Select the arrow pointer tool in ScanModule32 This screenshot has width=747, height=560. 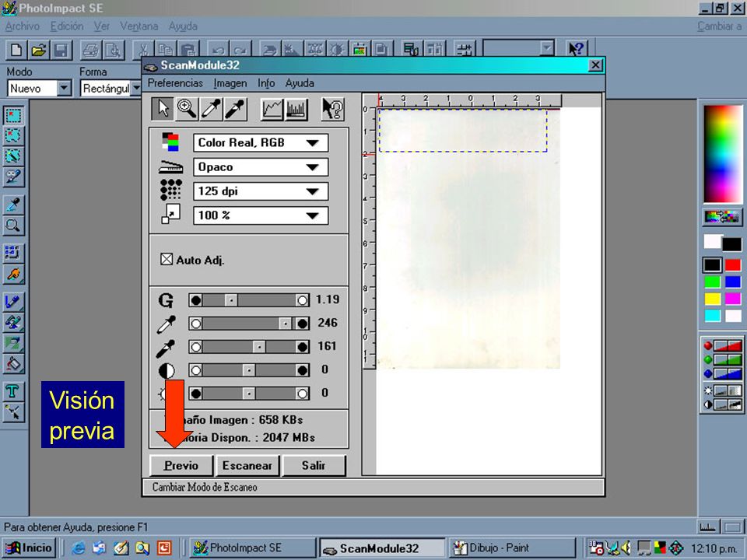coord(163,109)
